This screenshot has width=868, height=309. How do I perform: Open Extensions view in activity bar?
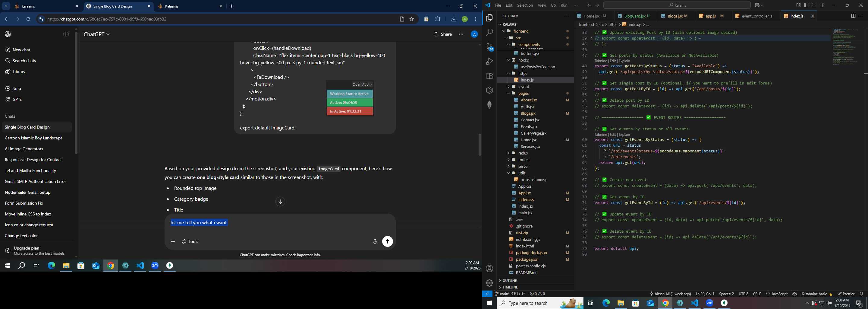[x=489, y=76]
